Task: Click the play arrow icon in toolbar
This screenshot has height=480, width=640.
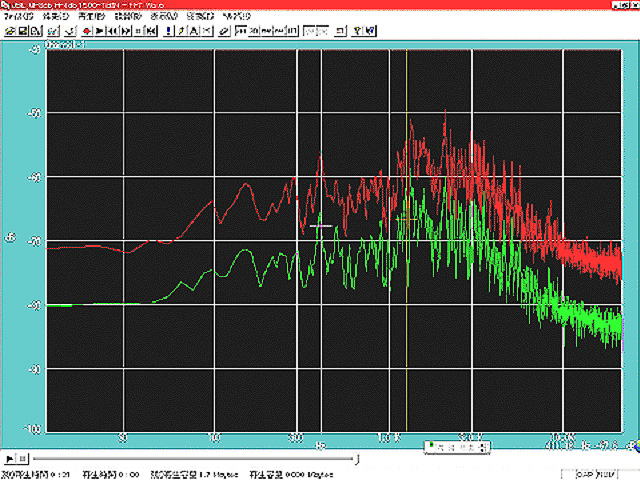Action: [100, 31]
